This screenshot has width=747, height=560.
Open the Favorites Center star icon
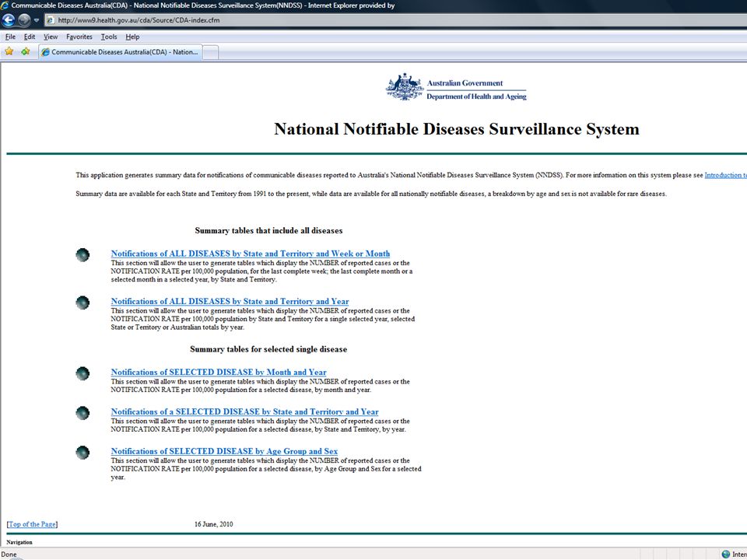(x=9, y=51)
